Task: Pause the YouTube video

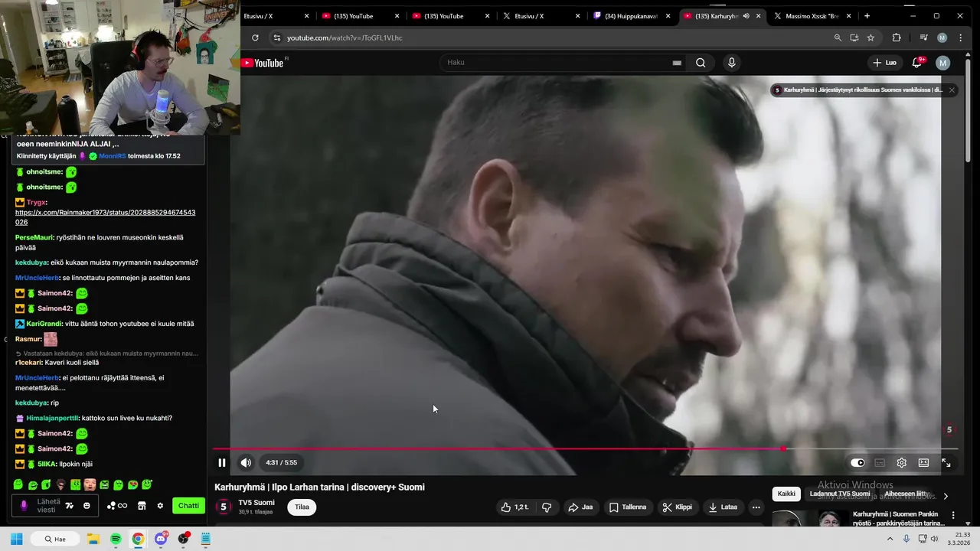Action: coord(222,462)
